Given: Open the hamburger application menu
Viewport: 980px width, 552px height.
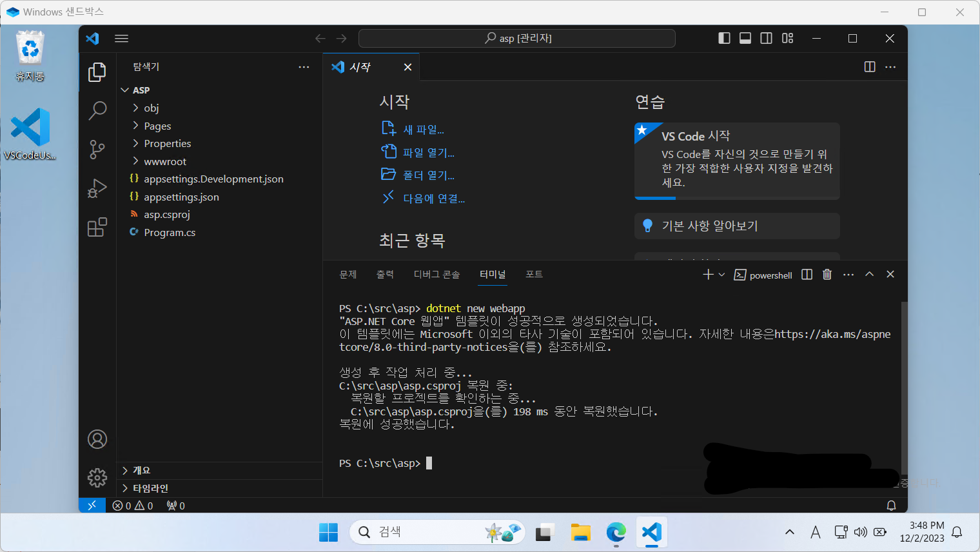Looking at the screenshot, I should (x=121, y=38).
